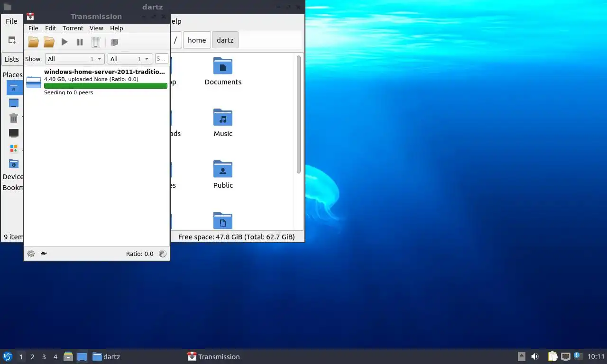
Task: Open Transmission's File menu
Action: [33, 28]
